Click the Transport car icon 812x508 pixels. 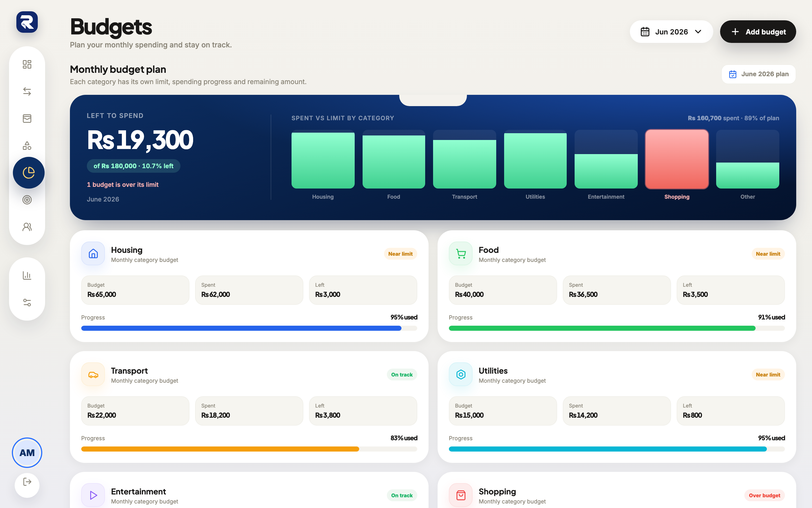click(x=93, y=374)
